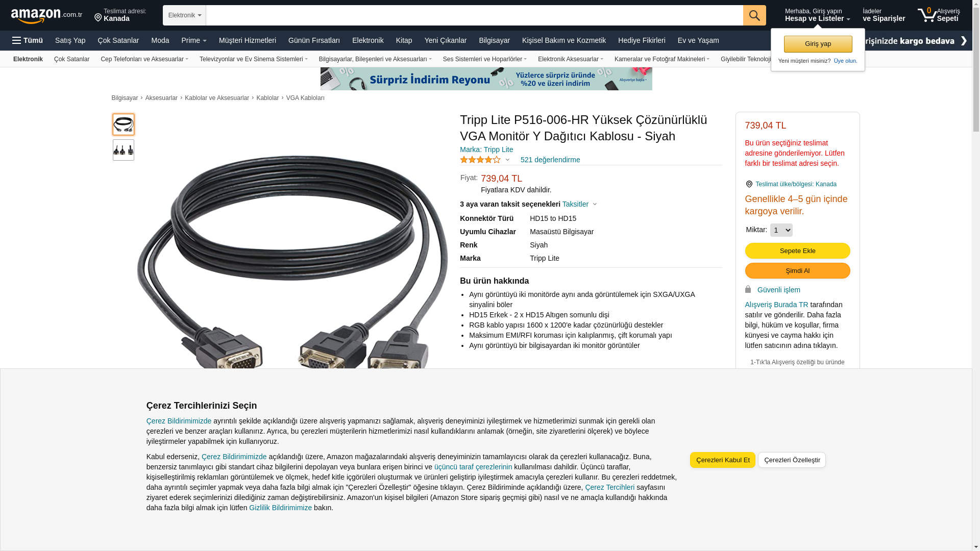Accept cookies with Çerezleri Kabul Et

point(722,460)
